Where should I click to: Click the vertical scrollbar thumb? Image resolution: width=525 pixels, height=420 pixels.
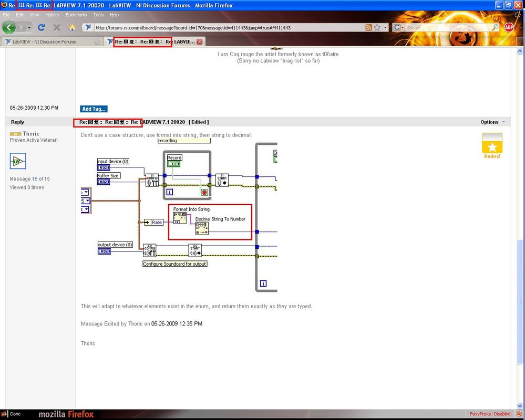pyautogui.click(x=520, y=301)
